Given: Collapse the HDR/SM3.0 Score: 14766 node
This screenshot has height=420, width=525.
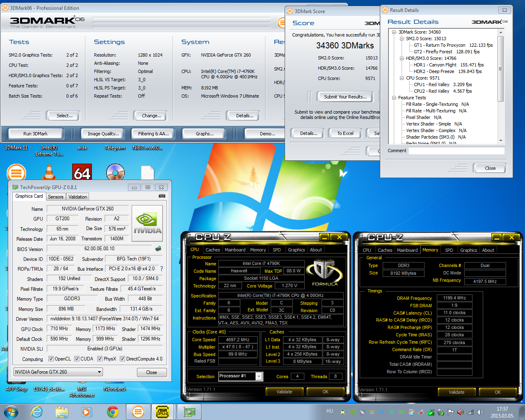Looking at the screenshot, I should (x=402, y=58).
